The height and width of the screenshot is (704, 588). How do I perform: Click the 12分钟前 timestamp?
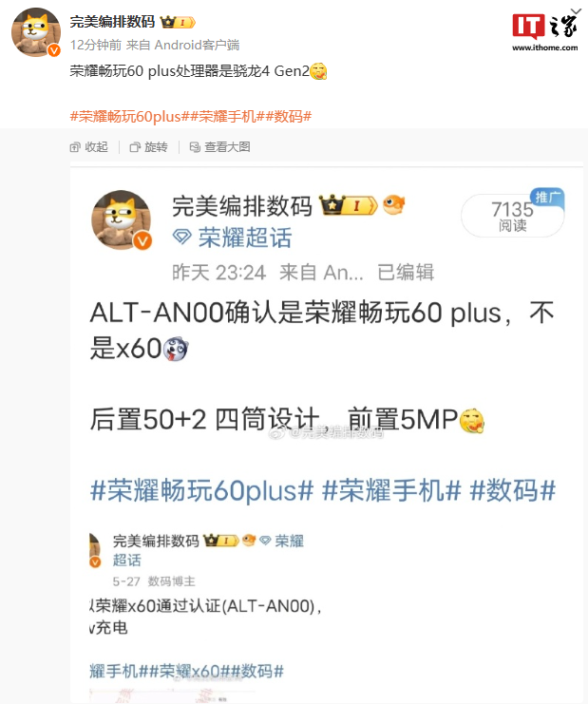click(x=96, y=45)
